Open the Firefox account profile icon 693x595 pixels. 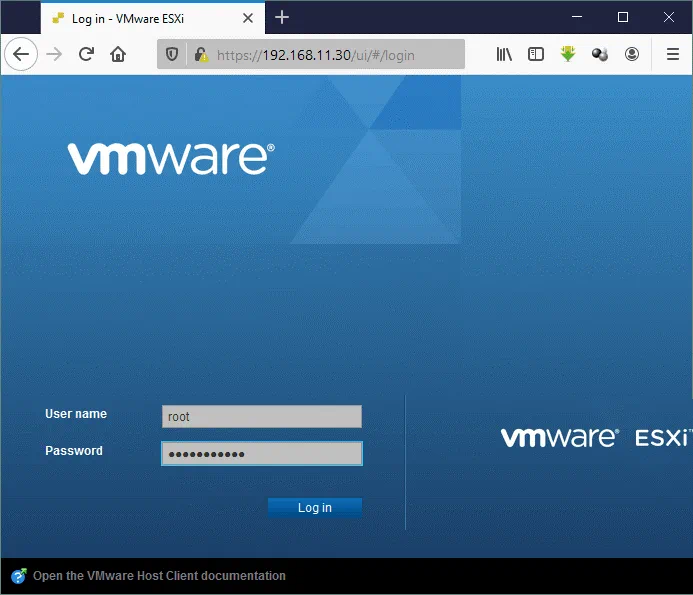(x=632, y=55)
